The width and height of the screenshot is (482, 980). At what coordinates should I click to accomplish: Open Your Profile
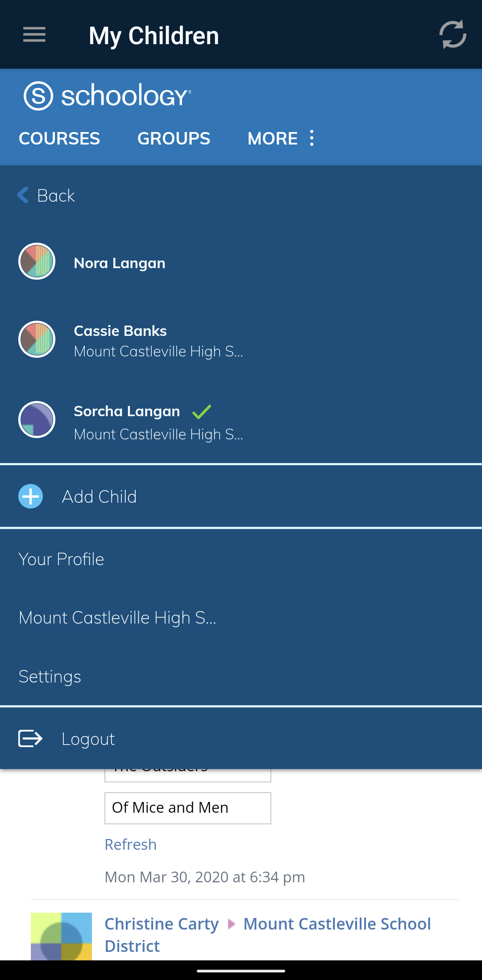pos(61,559)
